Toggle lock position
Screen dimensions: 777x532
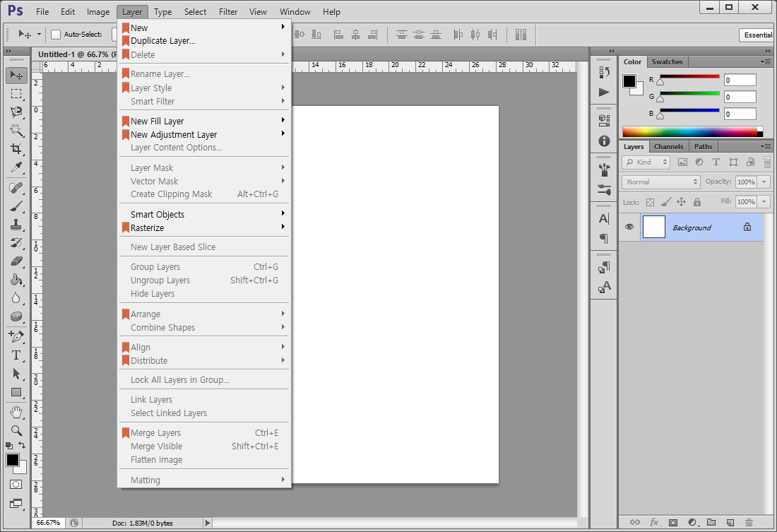click(682, 202)
